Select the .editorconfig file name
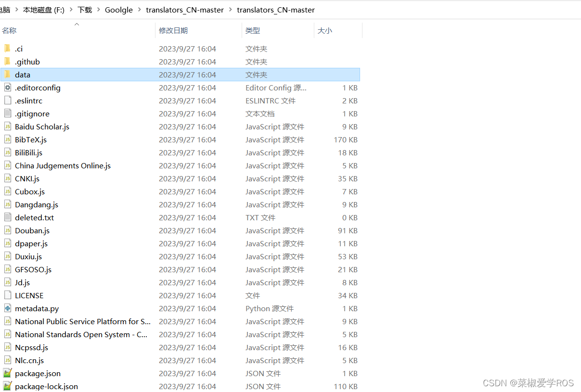This screenshot has width=581, height=392. point(38,88)
